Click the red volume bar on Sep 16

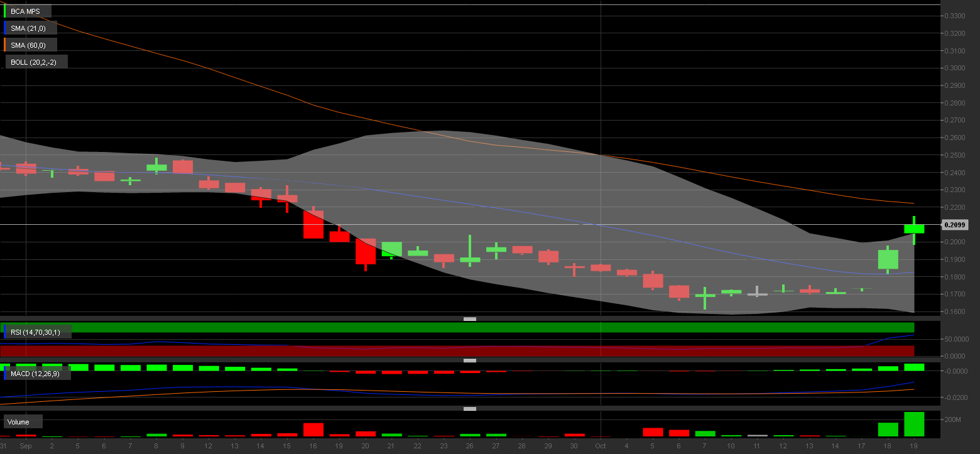point(313,430)
